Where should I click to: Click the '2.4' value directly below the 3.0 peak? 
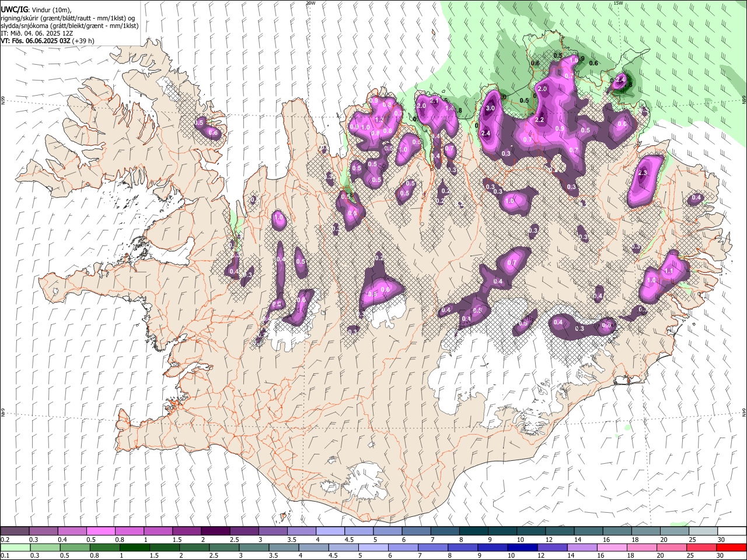pyautogui.click(x=486, y=134)
